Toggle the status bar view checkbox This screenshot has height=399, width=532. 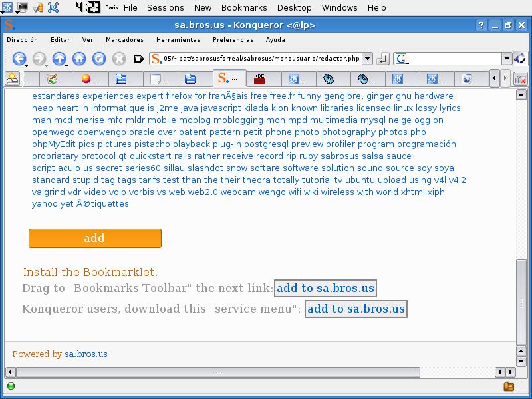click(521, 386)
